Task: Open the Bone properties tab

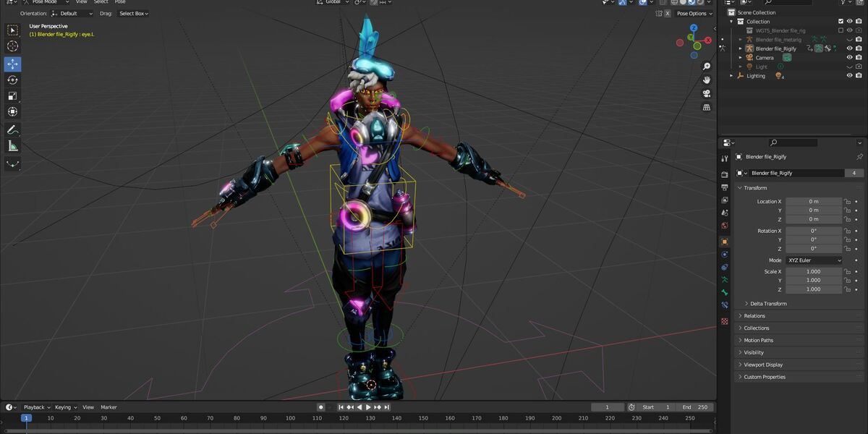Action: point(724,293)
